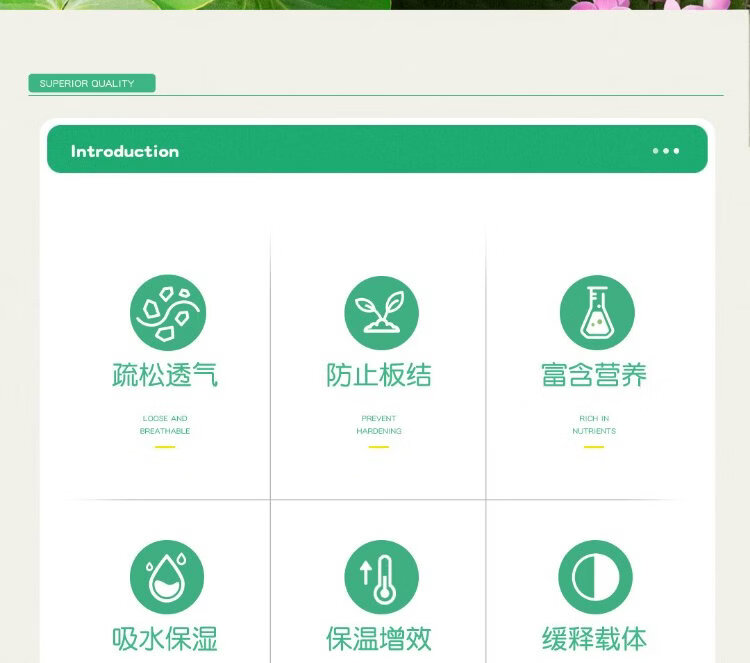Click the Introduction header title
Screen dimensions: 750x663
125,151
